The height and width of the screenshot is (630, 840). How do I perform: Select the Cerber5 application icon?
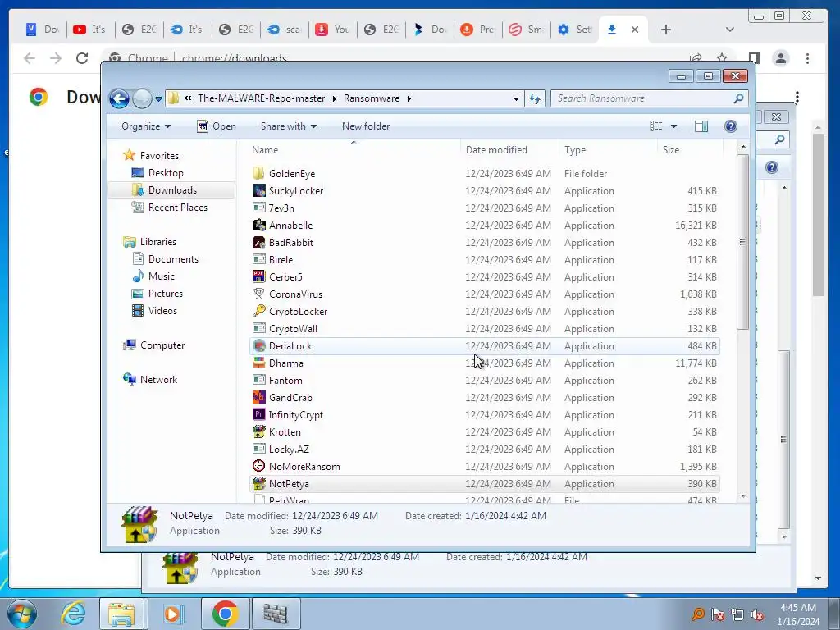point(258,277)
